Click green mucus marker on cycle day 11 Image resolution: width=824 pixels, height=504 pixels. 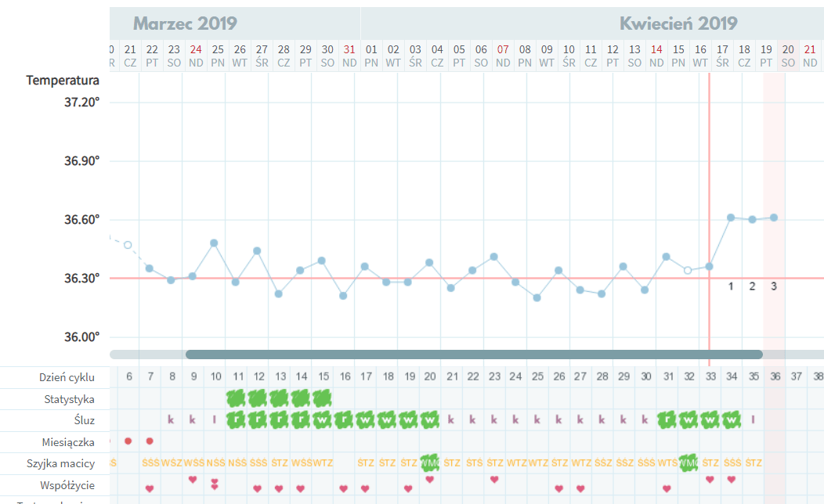237,420
